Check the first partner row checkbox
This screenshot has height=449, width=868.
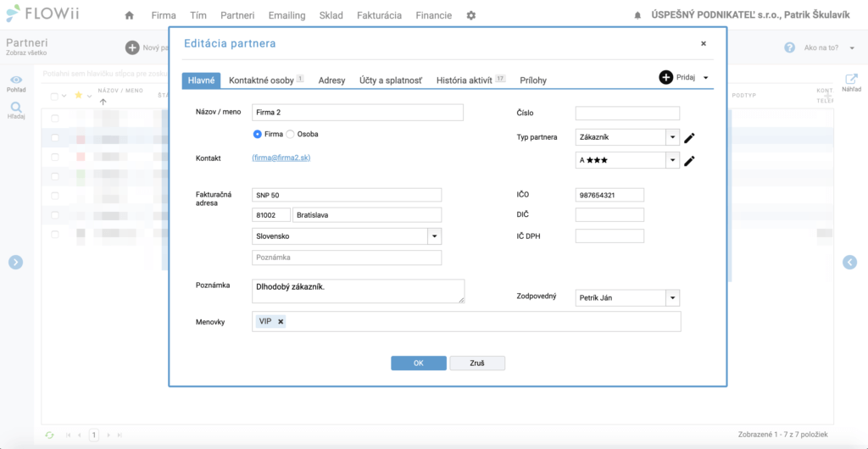pyautogui.click(x=55, y=119)
